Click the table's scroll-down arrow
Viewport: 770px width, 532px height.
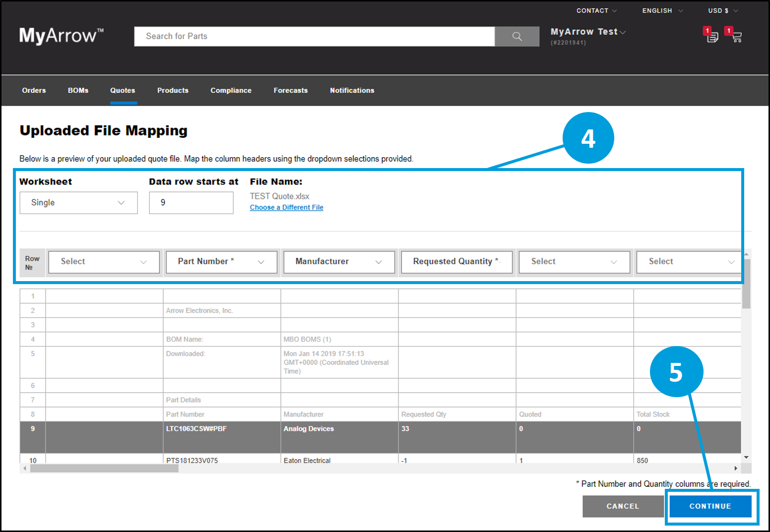tap(746, 457)
